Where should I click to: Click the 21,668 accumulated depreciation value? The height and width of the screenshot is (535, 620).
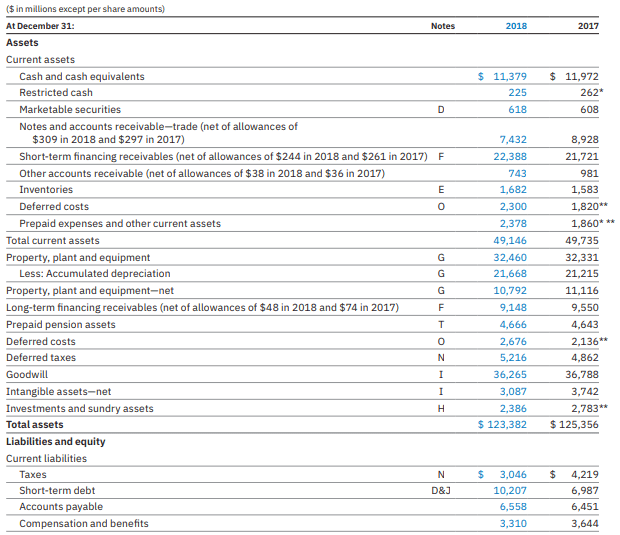click(510, 274)
